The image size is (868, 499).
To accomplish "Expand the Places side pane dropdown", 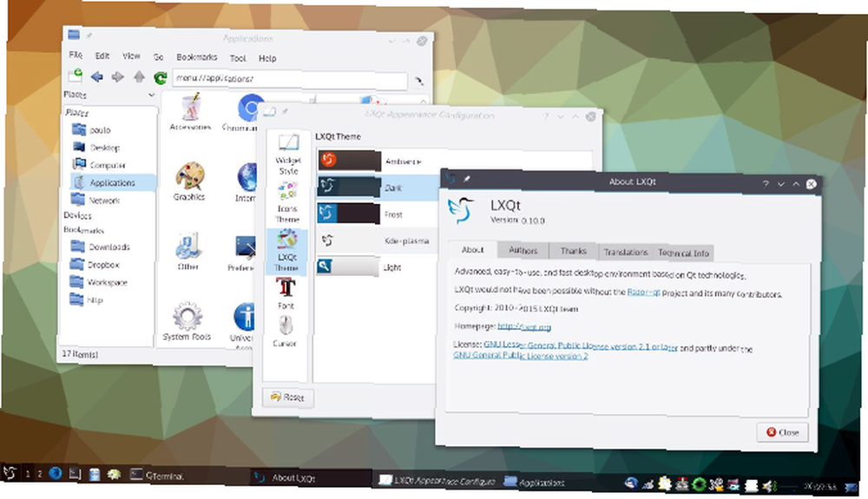I will [152, 95].
